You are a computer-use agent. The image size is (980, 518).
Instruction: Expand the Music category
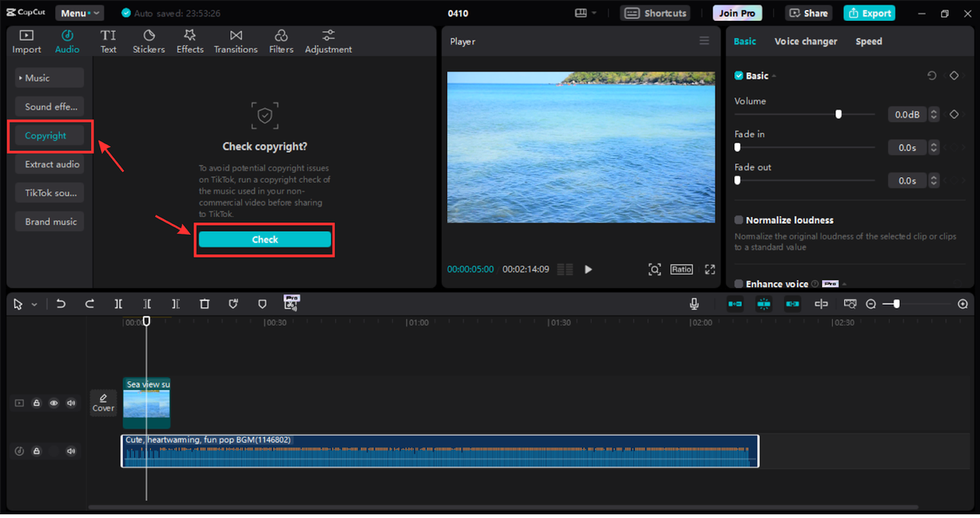click(x=49, y=78)
